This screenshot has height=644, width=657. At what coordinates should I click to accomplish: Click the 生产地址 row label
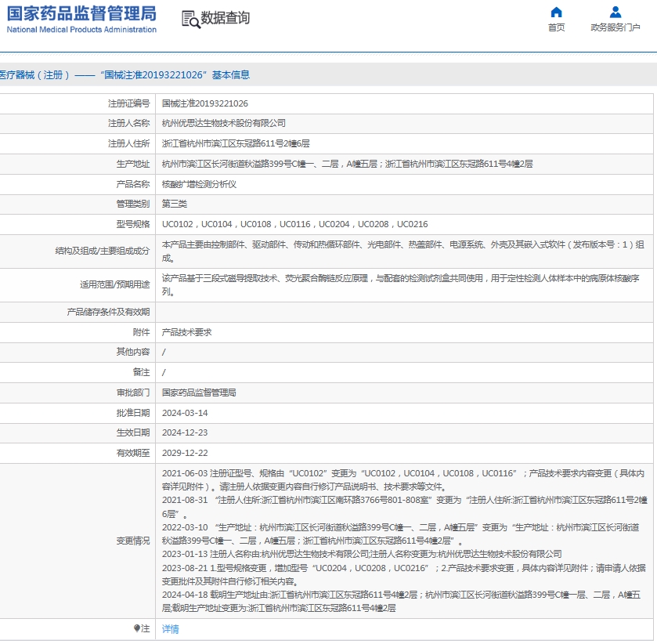click(x=133, y=164)
